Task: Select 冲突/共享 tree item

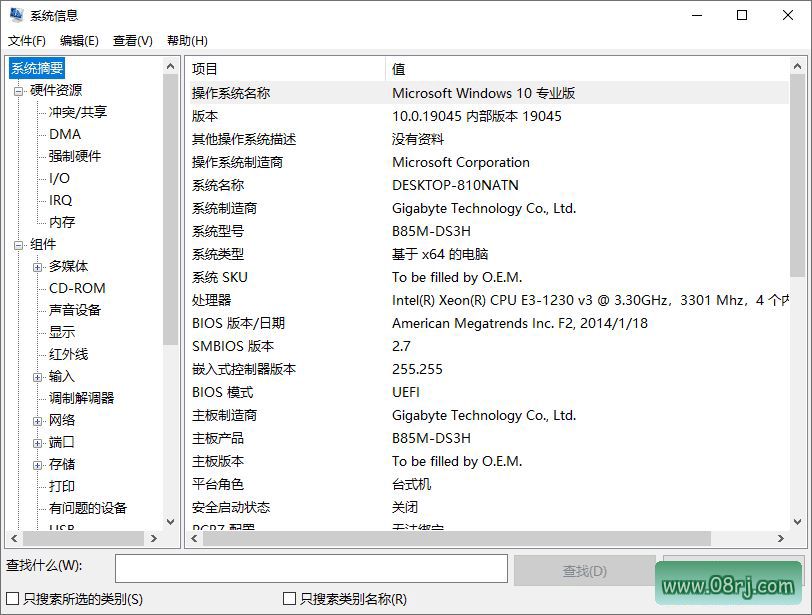Action: tap(78, 112)
